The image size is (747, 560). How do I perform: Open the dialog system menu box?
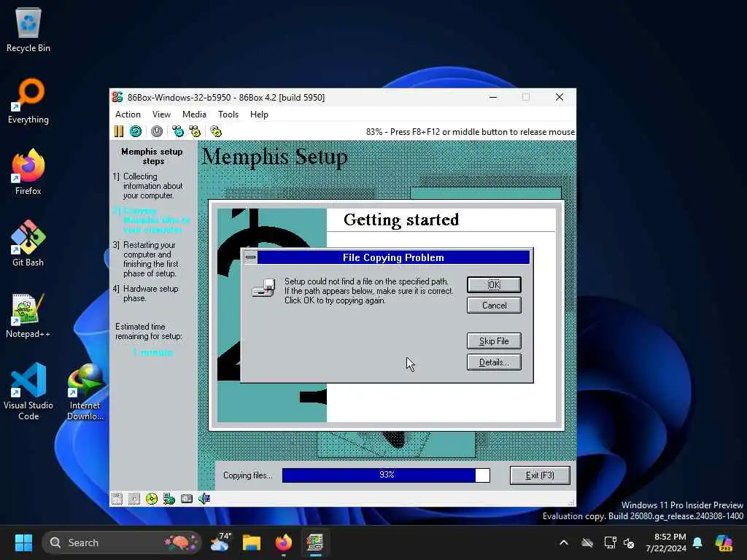251,257
